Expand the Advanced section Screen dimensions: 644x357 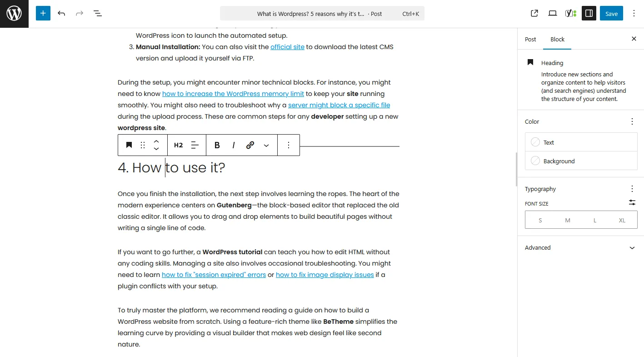580,247
